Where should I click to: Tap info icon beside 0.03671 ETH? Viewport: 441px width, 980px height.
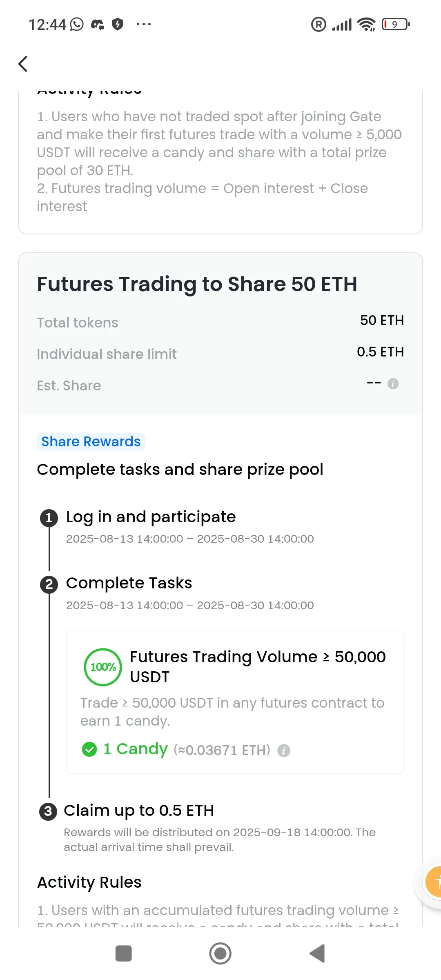click(x=284, y=751)
